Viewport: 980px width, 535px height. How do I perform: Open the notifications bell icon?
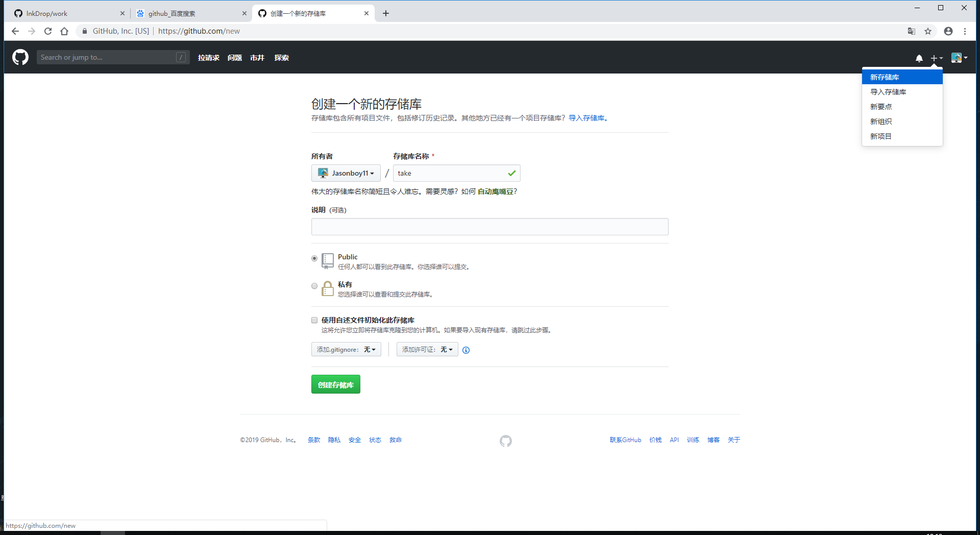[919, 58]
